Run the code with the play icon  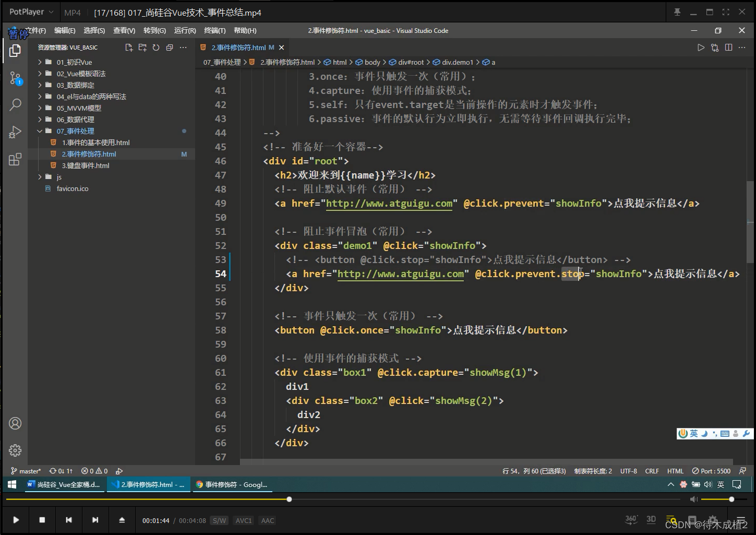coord(701,47)
